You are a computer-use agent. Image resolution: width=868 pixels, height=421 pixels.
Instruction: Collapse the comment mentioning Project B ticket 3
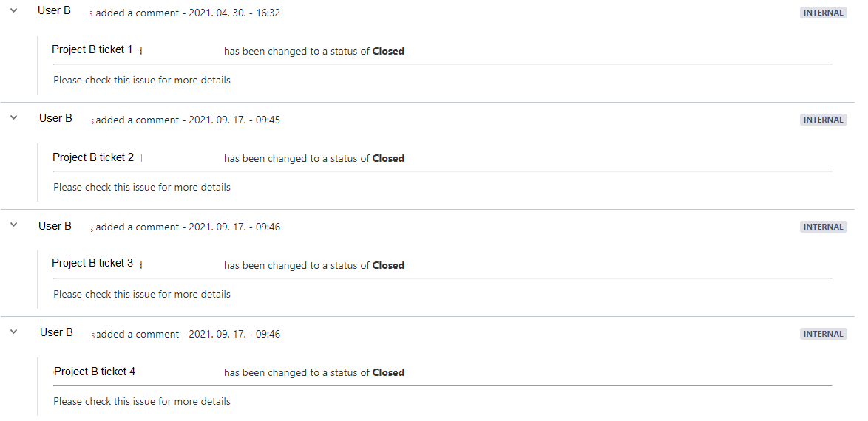pyautogui.click(x=14, y=225)
